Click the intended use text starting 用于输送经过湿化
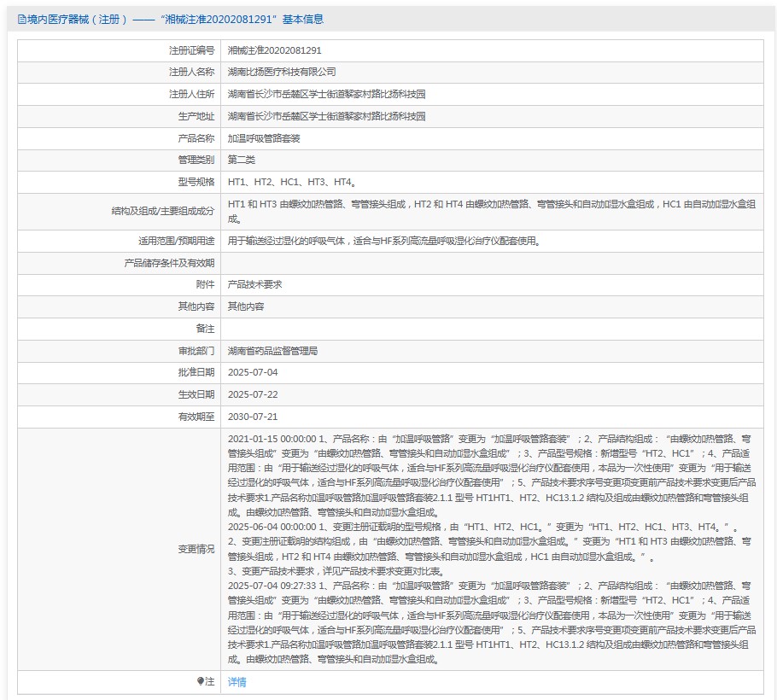 pos(384,242)
